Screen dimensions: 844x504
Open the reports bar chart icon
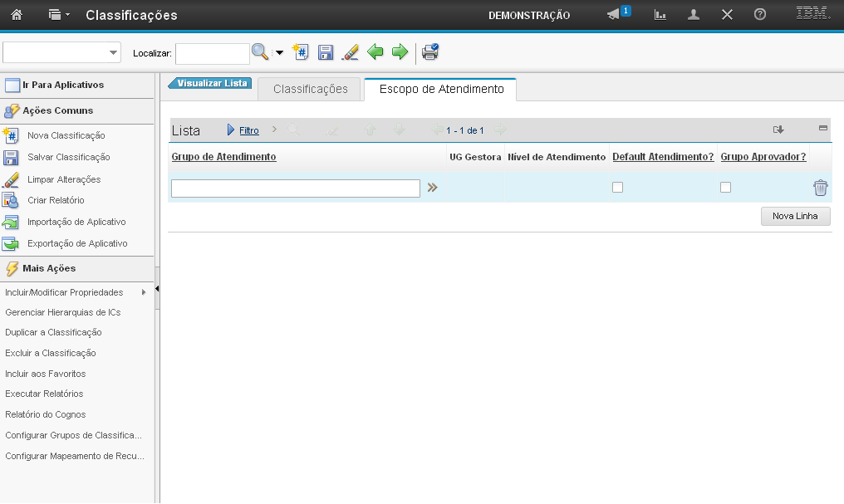click(660, 15)
